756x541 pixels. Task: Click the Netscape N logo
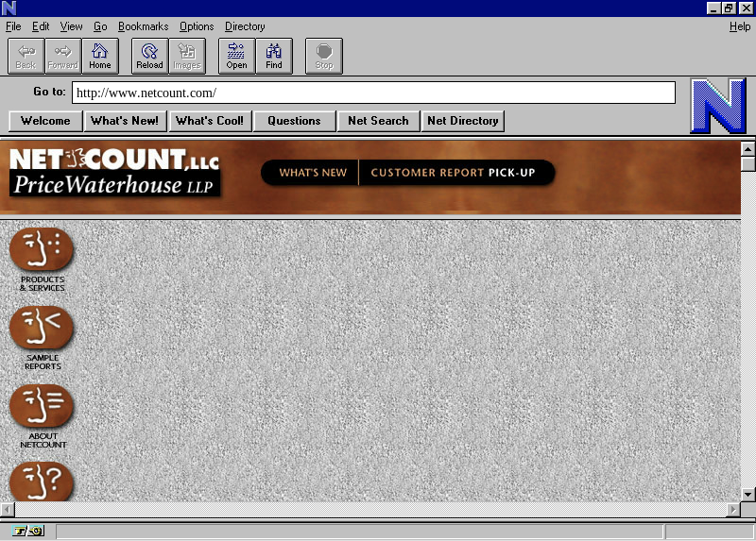coord(717,106)
